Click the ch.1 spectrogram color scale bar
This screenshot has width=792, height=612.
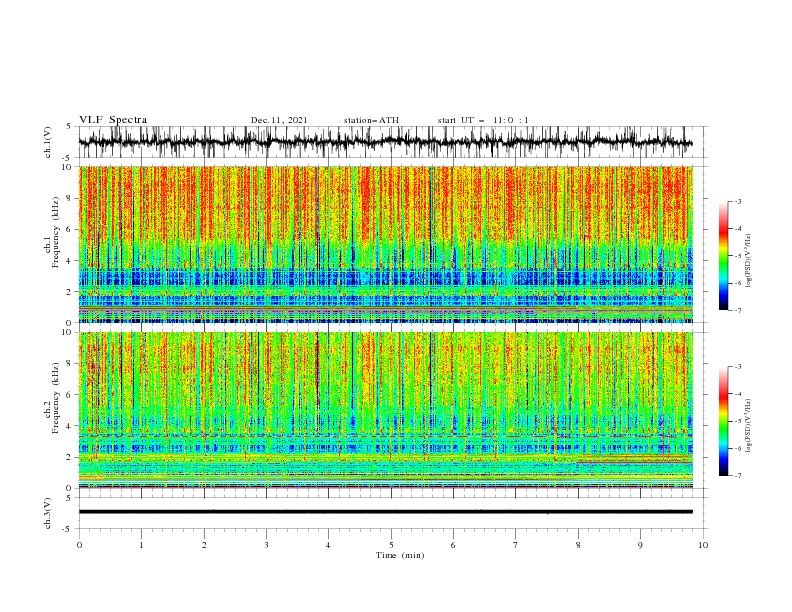point(723,256)
